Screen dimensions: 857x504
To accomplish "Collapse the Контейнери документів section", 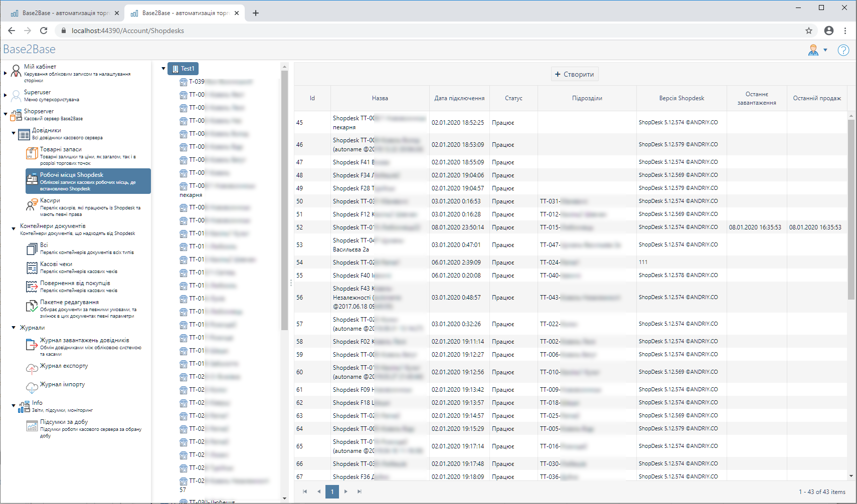I will pyautogui.click(x=14, y=229).
